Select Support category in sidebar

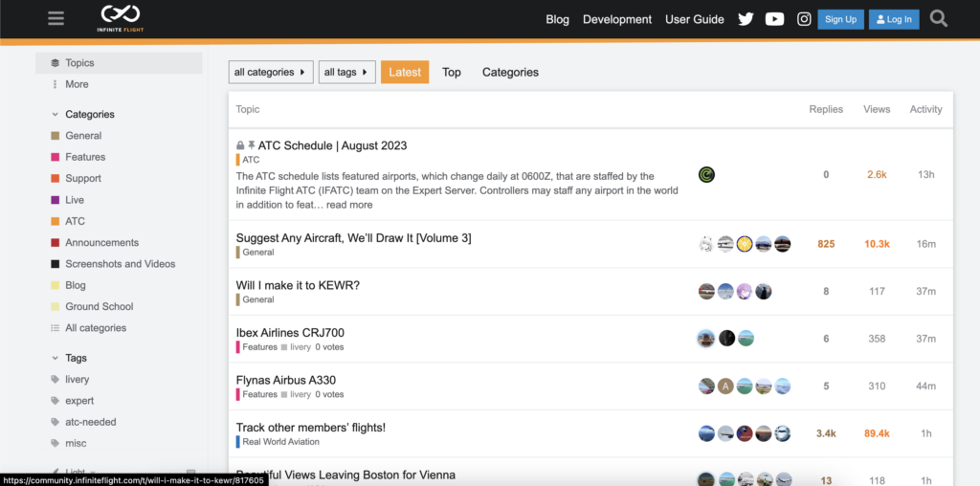click(83, 178)
